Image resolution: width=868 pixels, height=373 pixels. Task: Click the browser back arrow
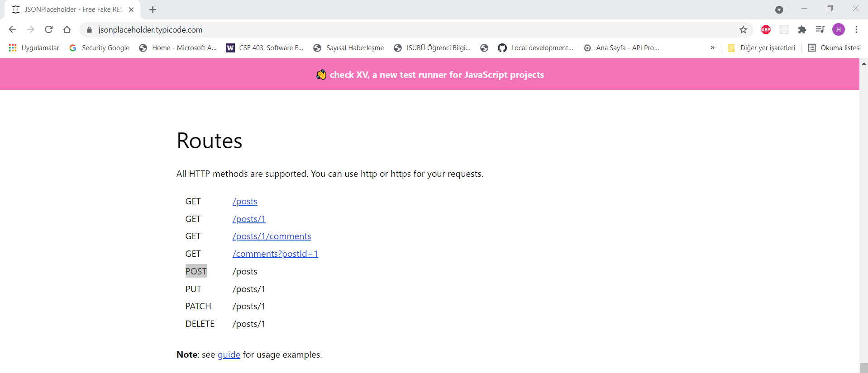[x=12, y=29]
